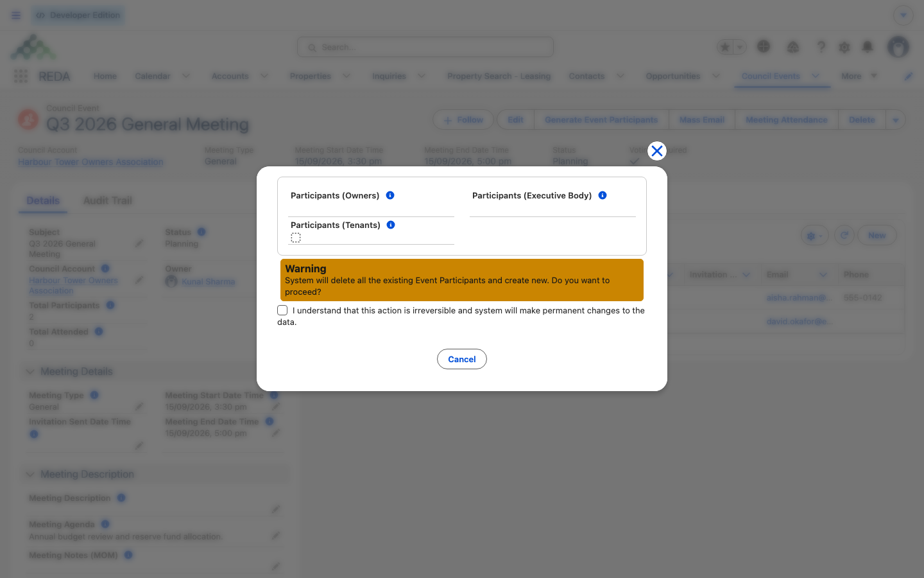Viewport: 924px width, 578px height.
Task: Open the Developer Edition top-right dropdown
Action: click(903, 15)
